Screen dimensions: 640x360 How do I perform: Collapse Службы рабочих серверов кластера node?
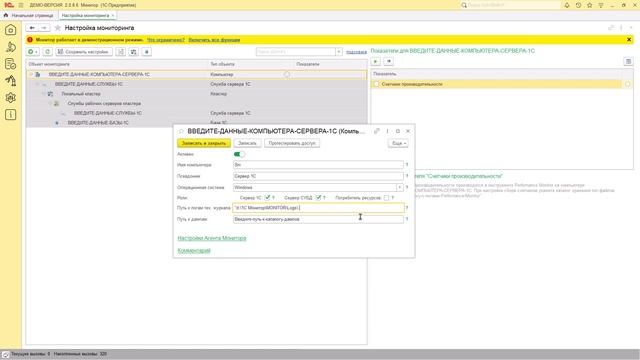(x=50, y=104)
